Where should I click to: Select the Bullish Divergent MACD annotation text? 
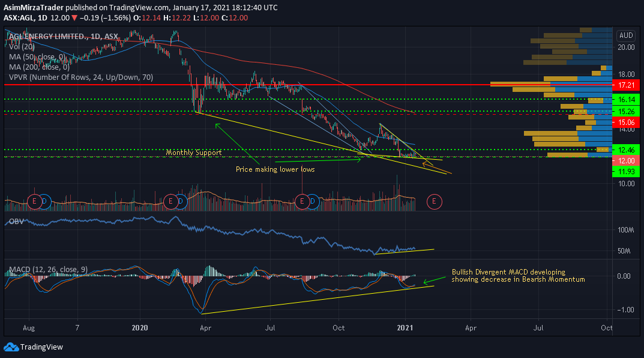pos(519,276)
